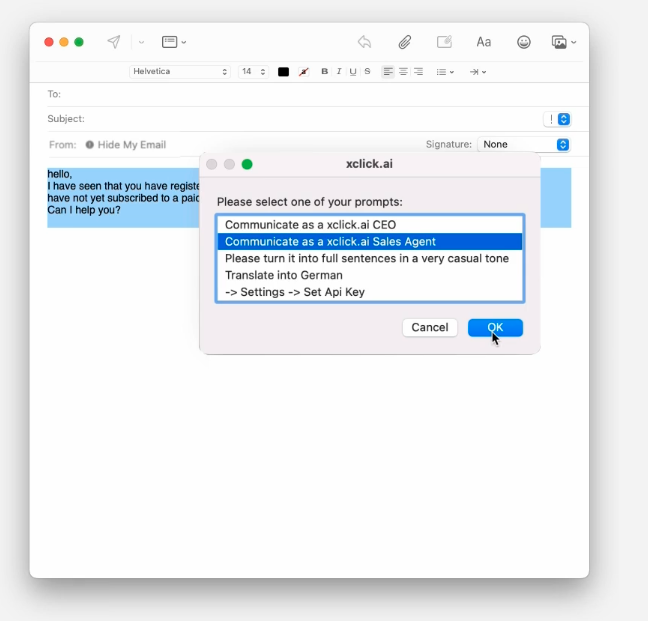This screenshot has height=621, width=648.
Task: Toggle bold formatting
Action: point(325,71)
